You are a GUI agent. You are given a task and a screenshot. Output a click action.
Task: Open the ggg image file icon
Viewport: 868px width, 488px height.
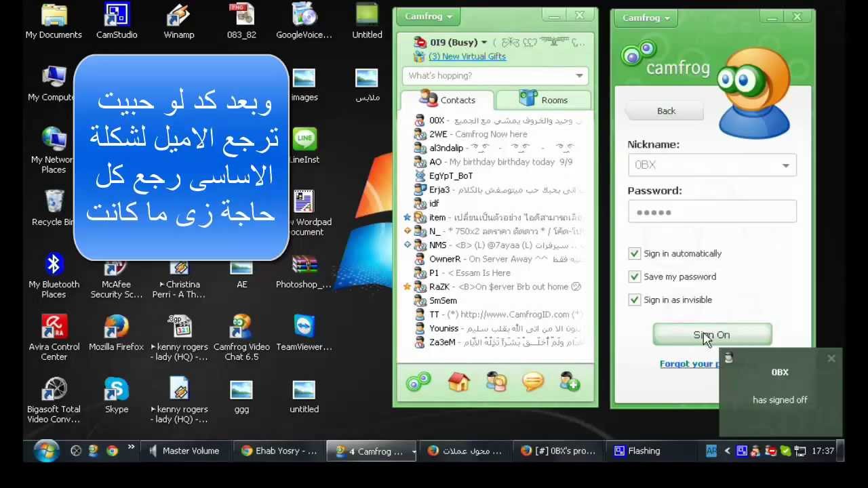(x=241, y=395)
